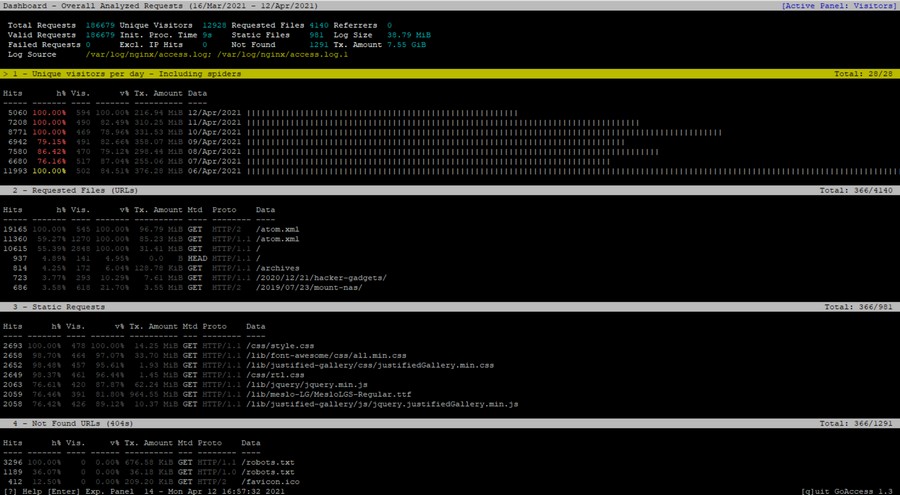Screen dimensions: 900x495
Task: Click 'Mtd' column header in Static Requests
Action: point(190,326)
